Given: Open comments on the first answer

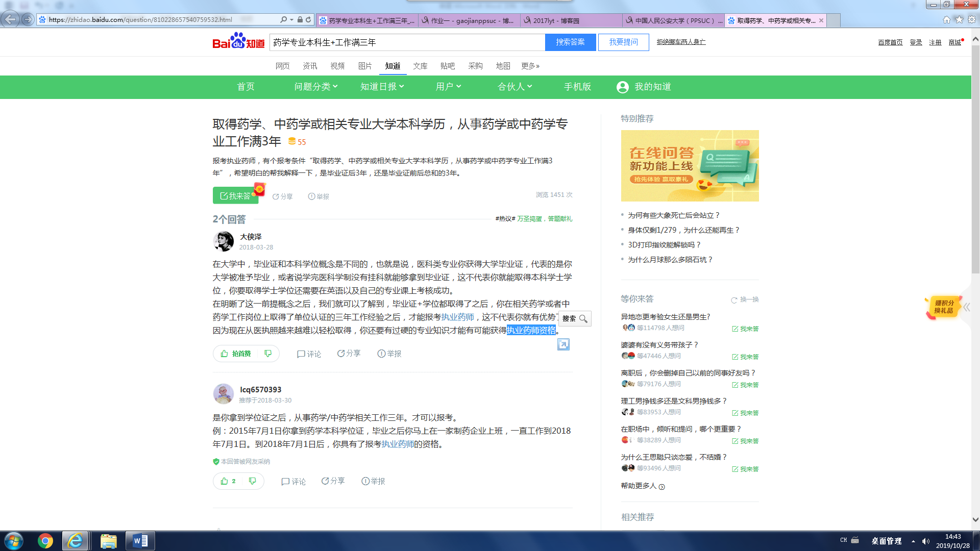Looking at the screenshot, I should [x=309, y=354].
